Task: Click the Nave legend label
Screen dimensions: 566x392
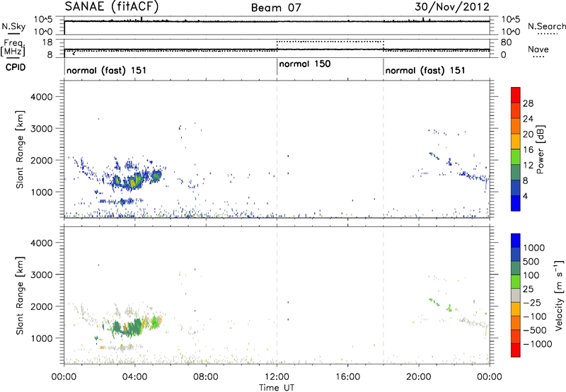Action: [538, 49]
